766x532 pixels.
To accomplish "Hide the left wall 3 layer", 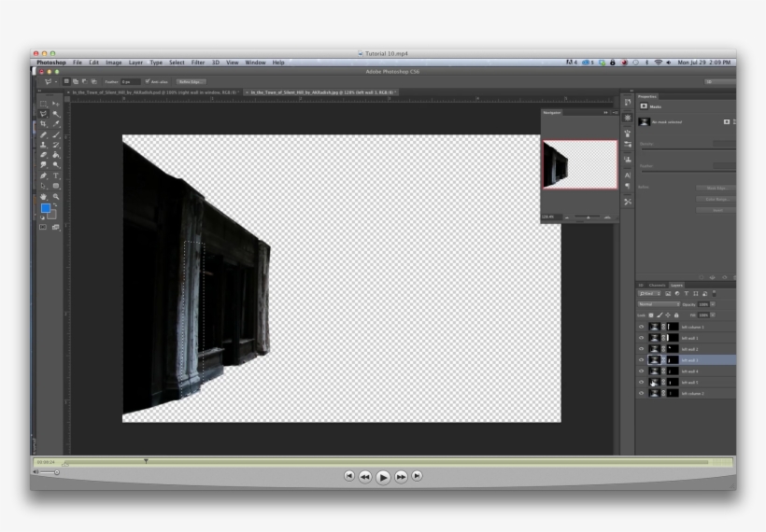I will coord(642,360).
